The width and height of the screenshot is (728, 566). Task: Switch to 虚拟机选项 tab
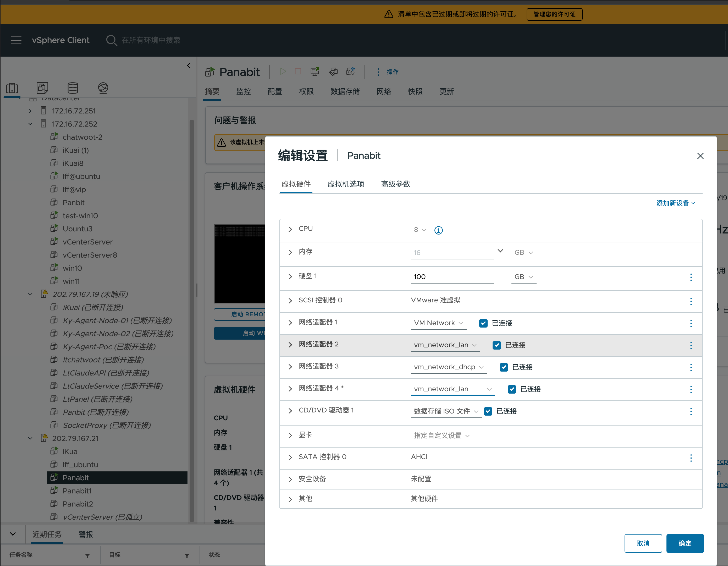click(345, 184)
